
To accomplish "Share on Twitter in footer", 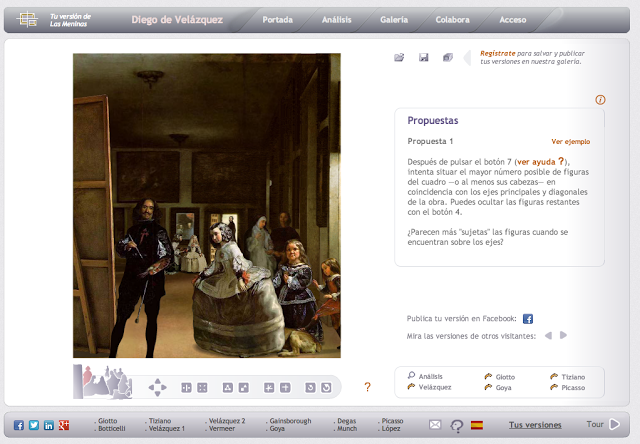I will (x=34, y=425).
